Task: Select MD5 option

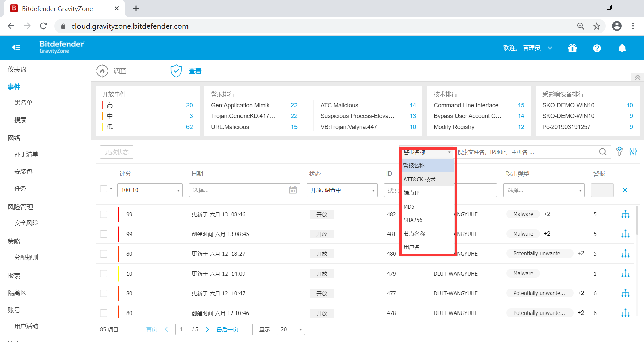Action: (x=428, y=207)
